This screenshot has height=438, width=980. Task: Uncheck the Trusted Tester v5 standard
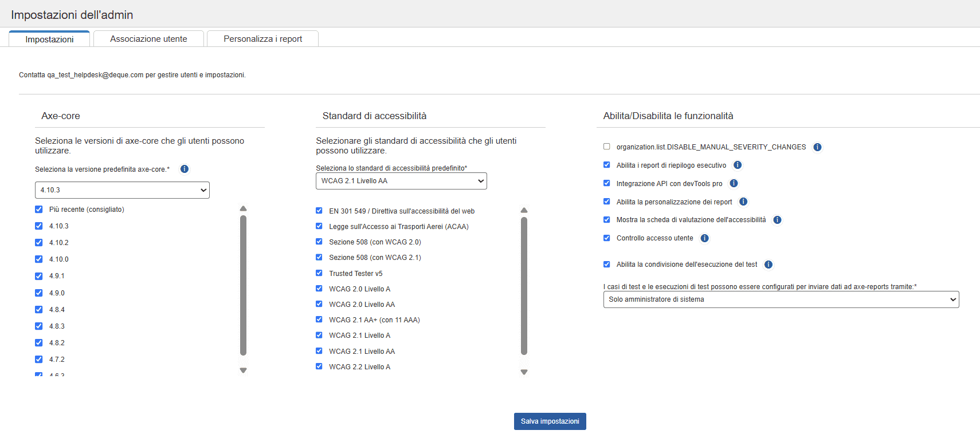tap(319, 273)
